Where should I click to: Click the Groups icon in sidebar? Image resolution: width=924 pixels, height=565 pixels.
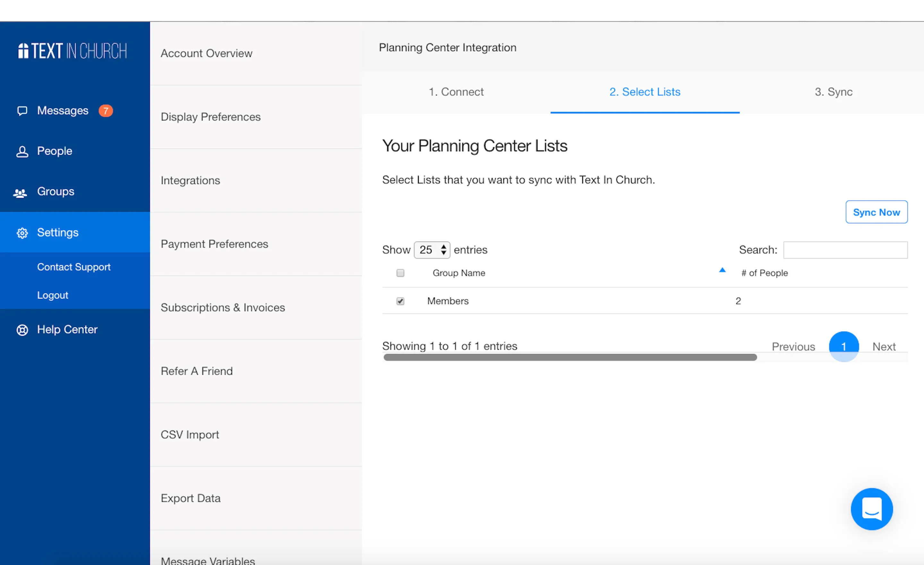coord(20,193)
